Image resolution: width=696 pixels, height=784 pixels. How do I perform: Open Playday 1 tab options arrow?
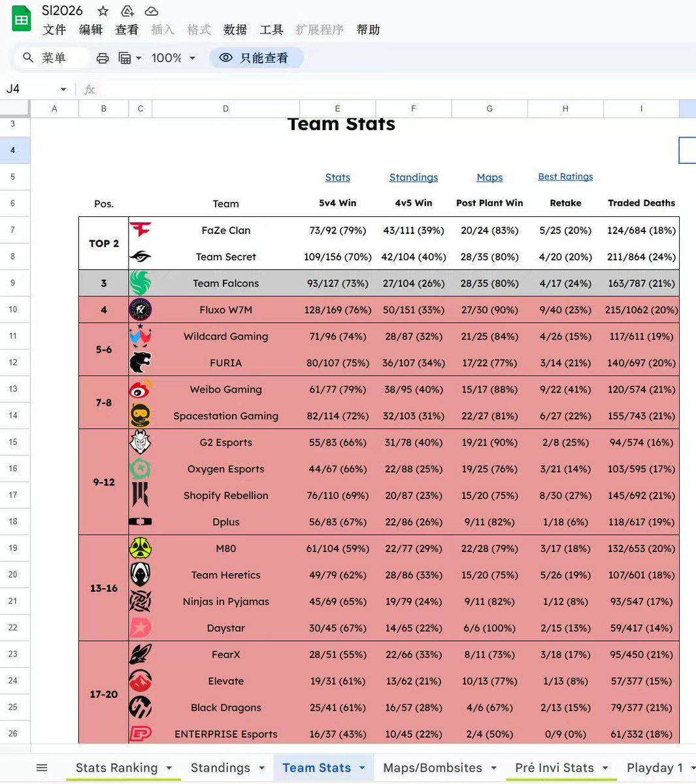coord(691,768)
